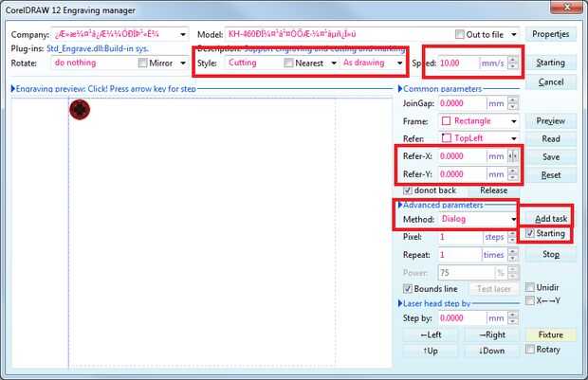588x380 pixels.
Task: Click the Add task button
Action: pos(550,219)
